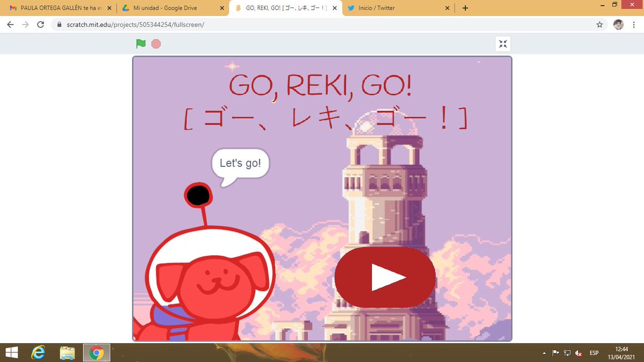View site information via the lock icon
644x362 pixels.
(59, 25)
